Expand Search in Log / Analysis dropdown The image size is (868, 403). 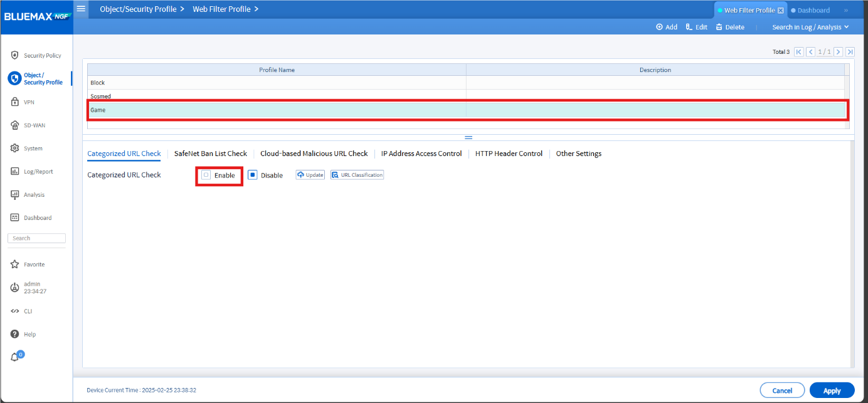(x=810, y=27)
